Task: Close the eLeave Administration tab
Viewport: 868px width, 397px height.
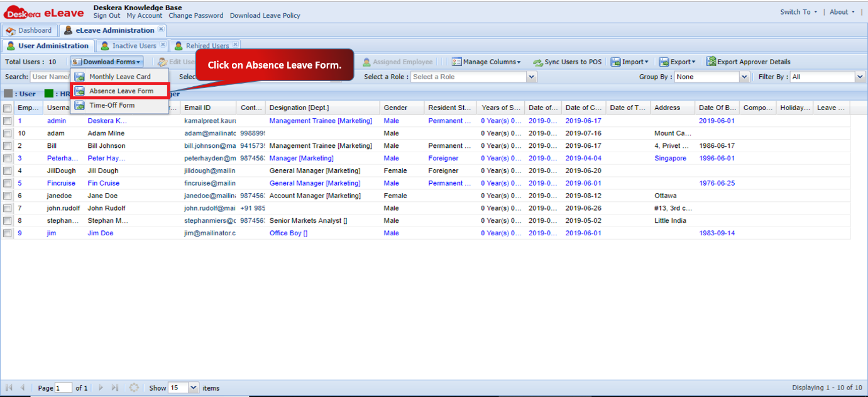Action: coord(161,29)
